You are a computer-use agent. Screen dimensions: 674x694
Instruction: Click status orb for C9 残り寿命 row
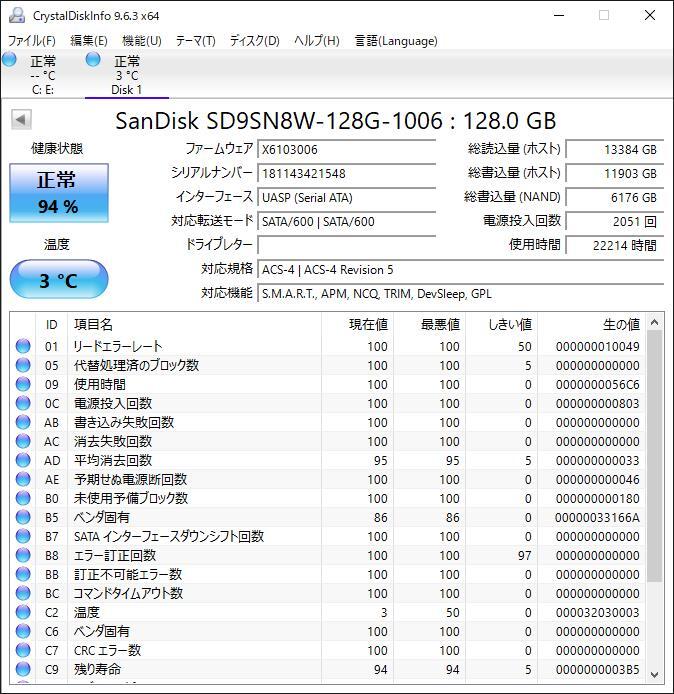[x=23, y=669]
